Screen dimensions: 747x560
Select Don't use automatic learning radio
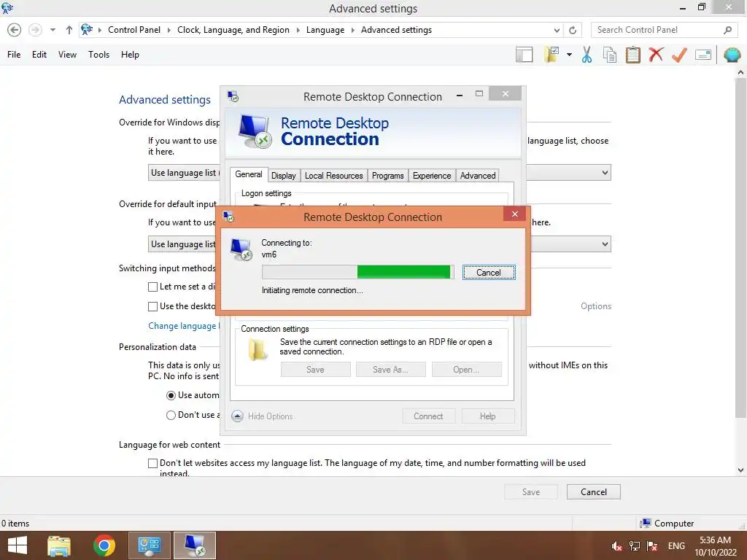171,415
